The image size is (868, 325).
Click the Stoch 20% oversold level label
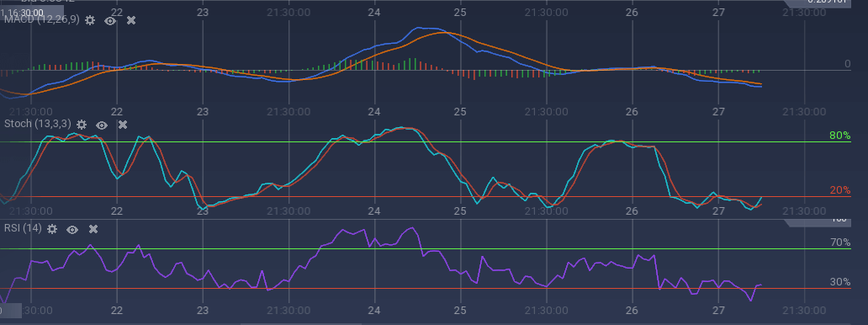click(839, 190)
